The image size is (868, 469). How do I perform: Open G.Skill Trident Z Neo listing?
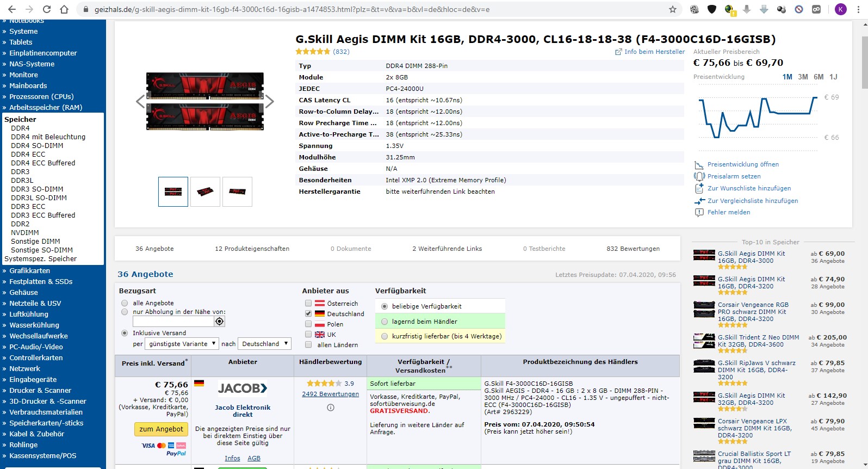(x=758, y=341)
